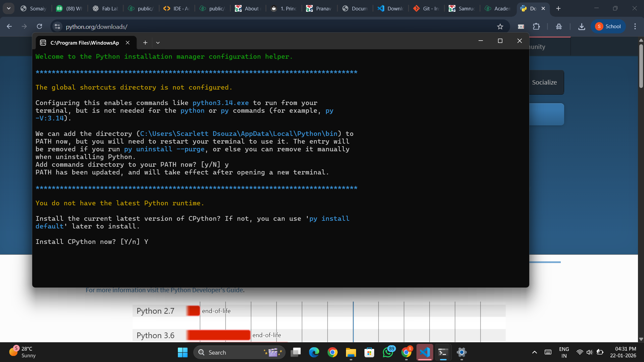Click the volume speaker tray icon
Image resolution: width=644 pixels, height=362 pixels.
point(589,352)
